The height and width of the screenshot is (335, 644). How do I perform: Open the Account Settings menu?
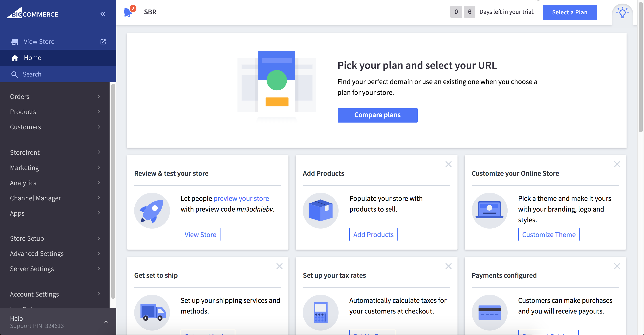pyautogui.click(x=55, y=294)
